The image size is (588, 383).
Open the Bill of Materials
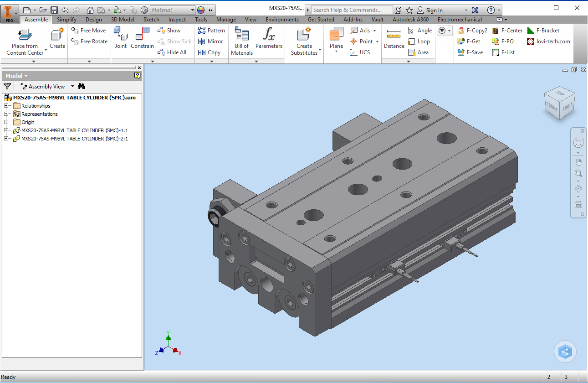point(241,35)
